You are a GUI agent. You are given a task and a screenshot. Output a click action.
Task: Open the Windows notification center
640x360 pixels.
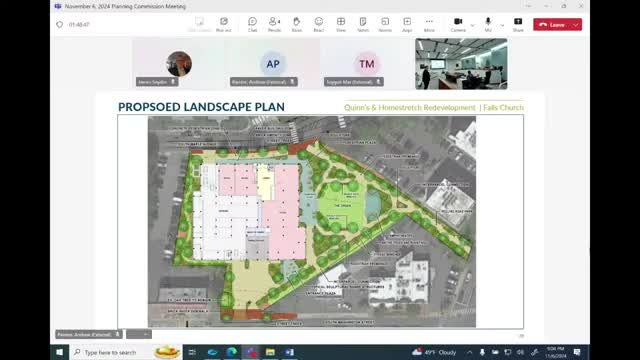[x=577, y=352]
